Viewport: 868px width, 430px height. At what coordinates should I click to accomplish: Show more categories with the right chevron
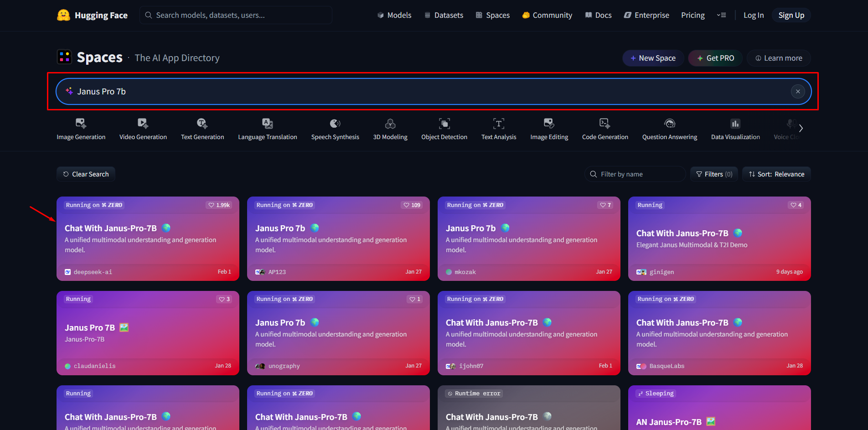pyautogui.click(x=801, y=128)
